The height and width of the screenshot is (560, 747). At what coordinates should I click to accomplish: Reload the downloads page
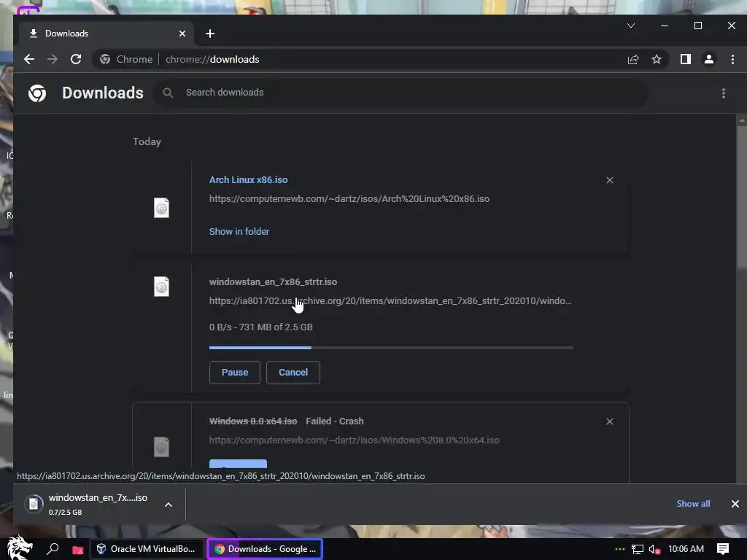click(x=76, y=59)
